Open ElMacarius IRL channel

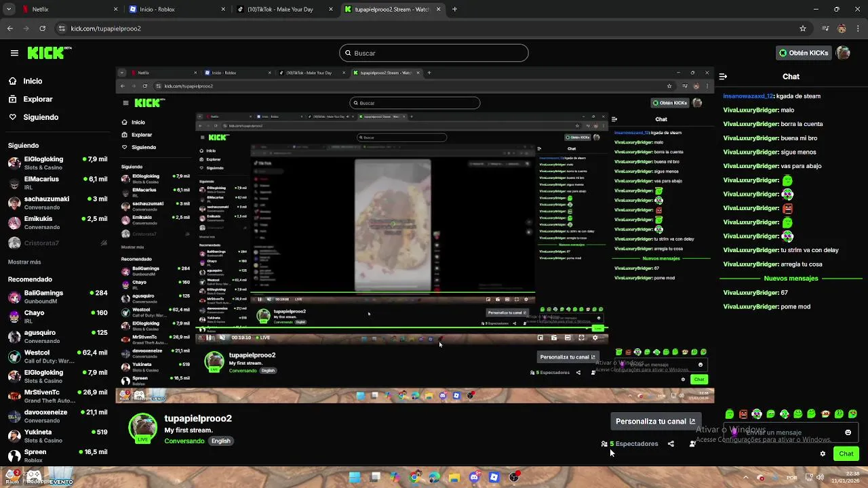pyautogui.click(x=57, y=183)
